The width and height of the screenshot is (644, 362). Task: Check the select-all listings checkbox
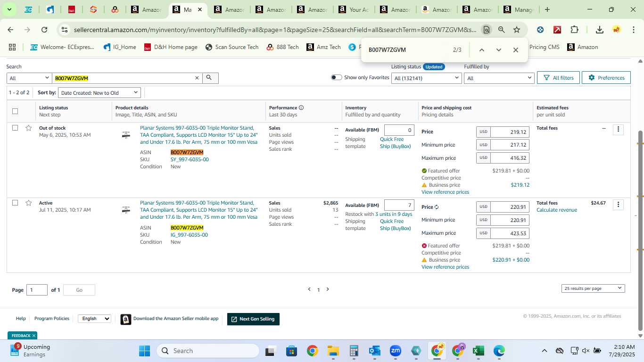15,111
